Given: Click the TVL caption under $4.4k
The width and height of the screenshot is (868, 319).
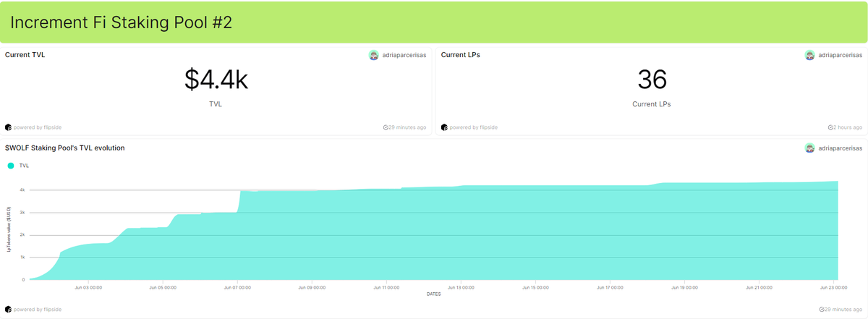Looking at the screenshot, I should (216, 104).
